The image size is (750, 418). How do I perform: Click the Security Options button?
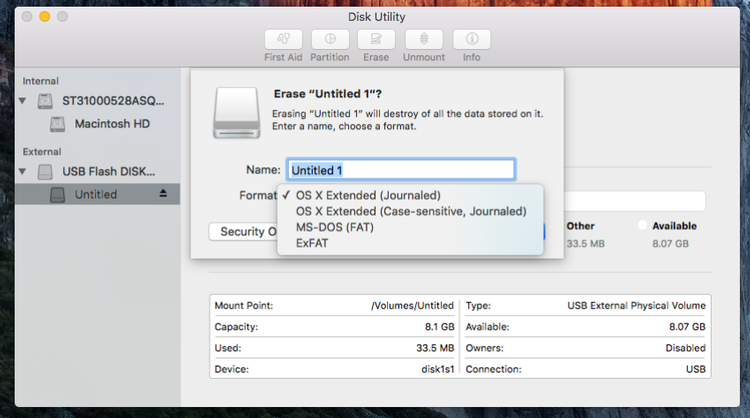coord(243,232)
